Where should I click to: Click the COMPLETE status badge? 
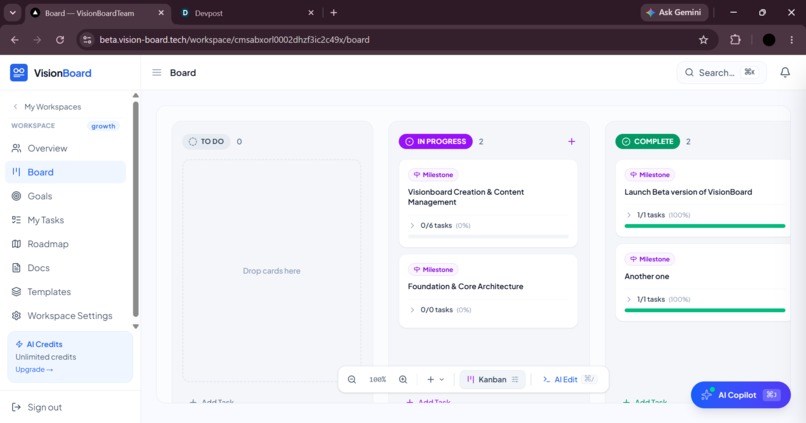[x=647, y=141]
